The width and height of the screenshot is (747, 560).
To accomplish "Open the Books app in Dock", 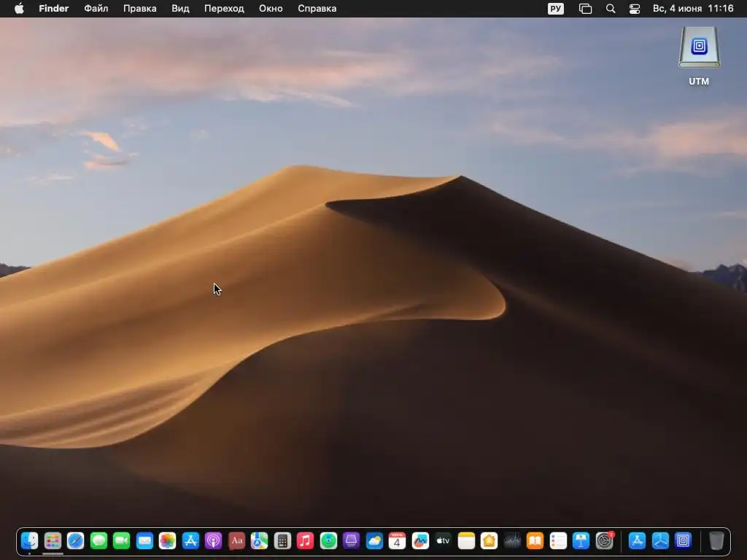I will 535,540.
